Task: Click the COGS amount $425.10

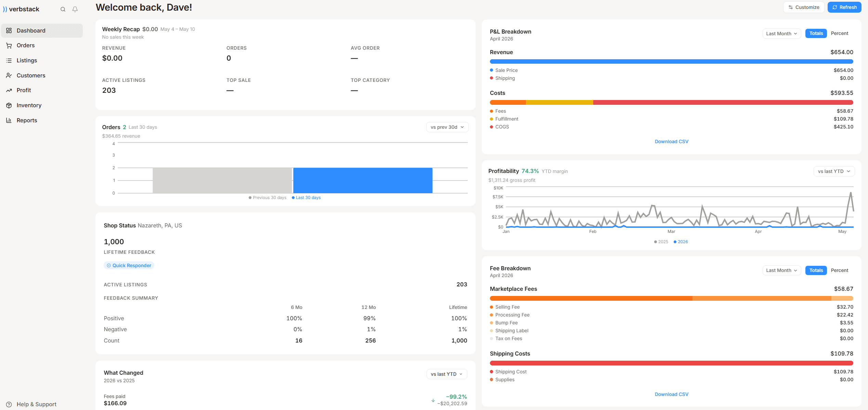Action: 843,127
